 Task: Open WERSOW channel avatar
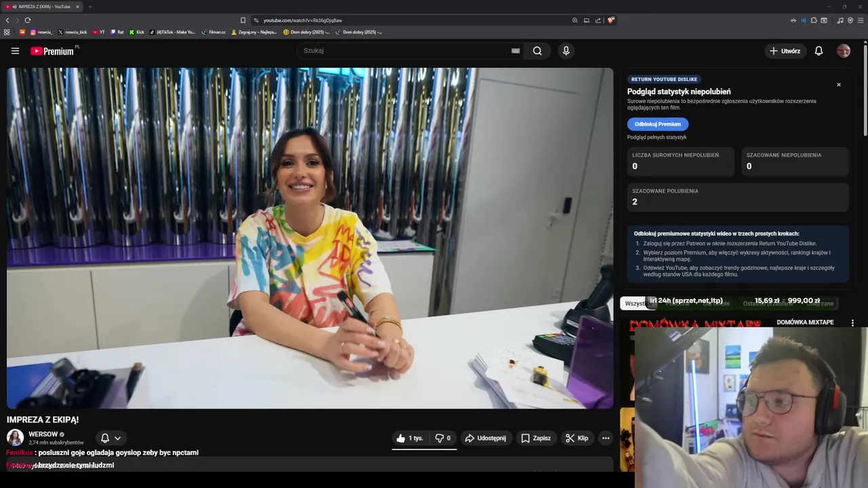[15, 438]
